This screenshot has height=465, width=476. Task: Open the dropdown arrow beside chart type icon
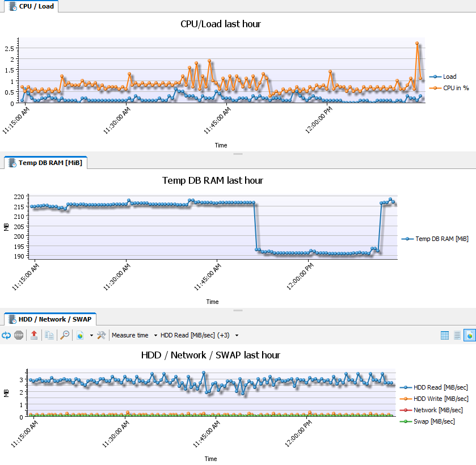pyautogui.click(x=91, y=335)
